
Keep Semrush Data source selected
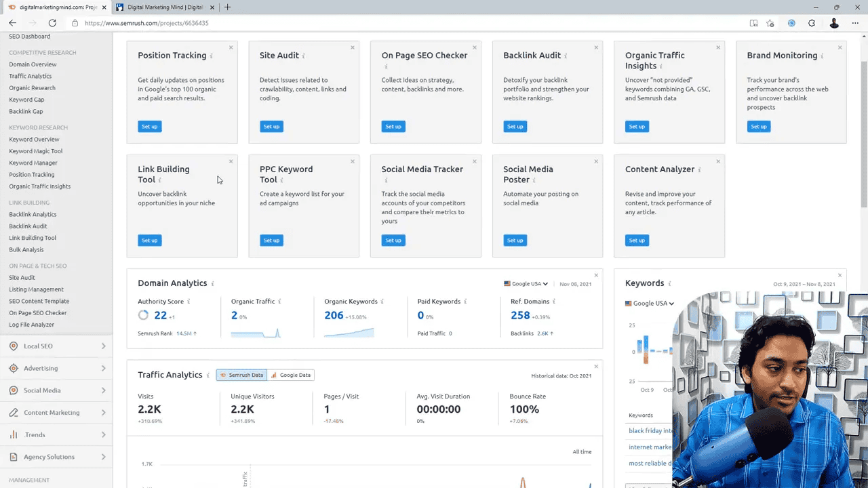241,375
